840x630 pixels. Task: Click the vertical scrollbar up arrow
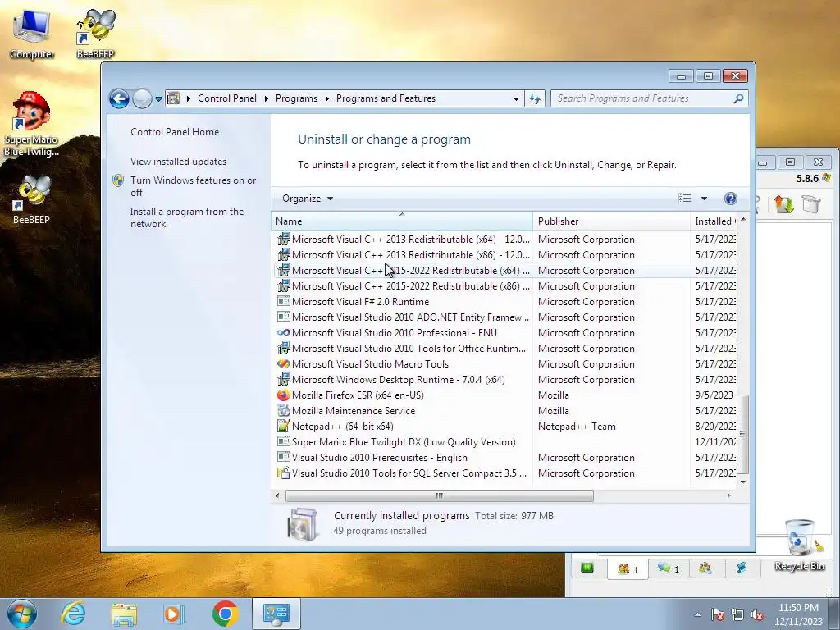click(743, 220)
